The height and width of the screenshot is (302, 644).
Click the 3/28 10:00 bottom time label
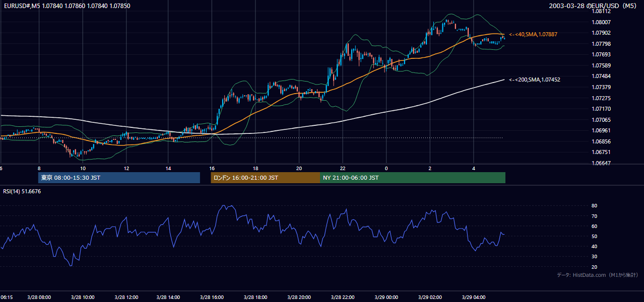(x=82, y=297)
